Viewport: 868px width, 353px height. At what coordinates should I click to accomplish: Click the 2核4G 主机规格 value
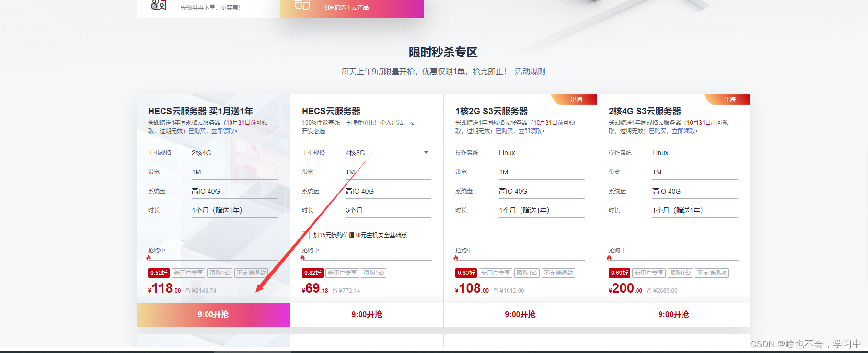pos(201,153)
